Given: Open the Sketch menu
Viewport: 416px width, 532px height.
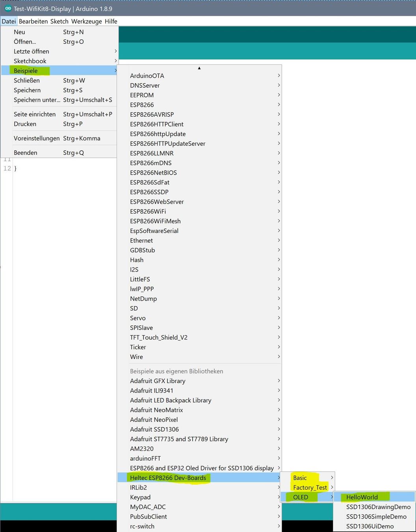Looking at the screenshot, I should pyautogui.click(x=59, y=21).
